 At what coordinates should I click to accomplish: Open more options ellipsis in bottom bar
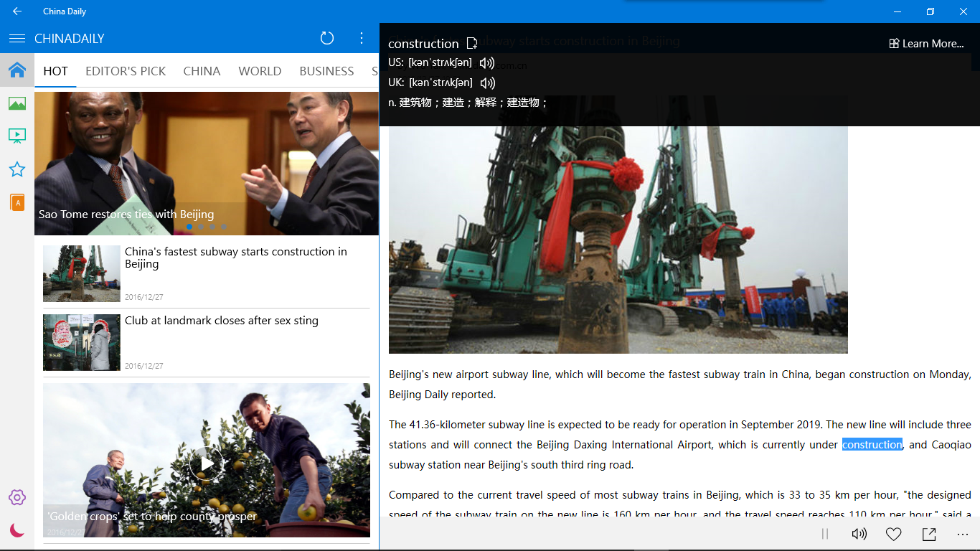[x=963, y=534]
